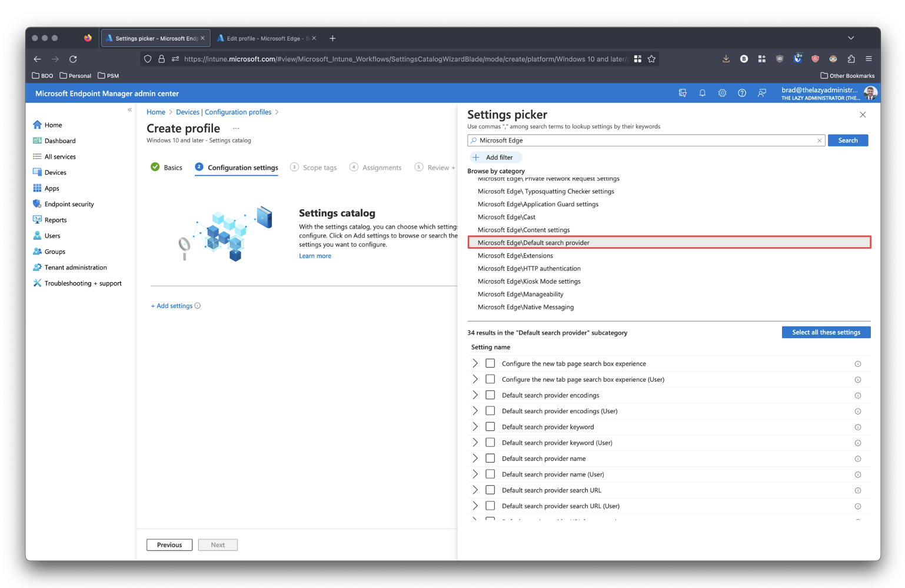Show info for Default search provider name
This screenshot has height=588, width=905.
tap(858, 459)
